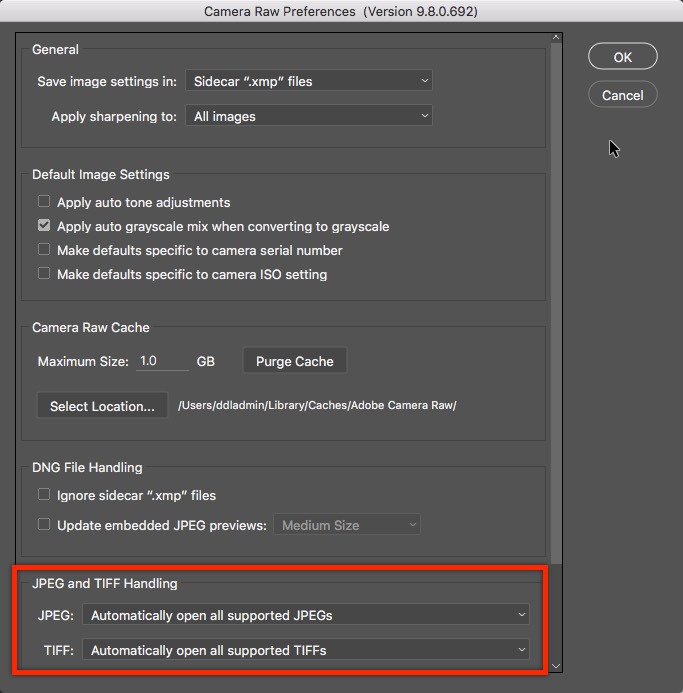Screen dimensions: 683x693
Task: Click the scrollbar down arrow
Action: click(556, 665)
